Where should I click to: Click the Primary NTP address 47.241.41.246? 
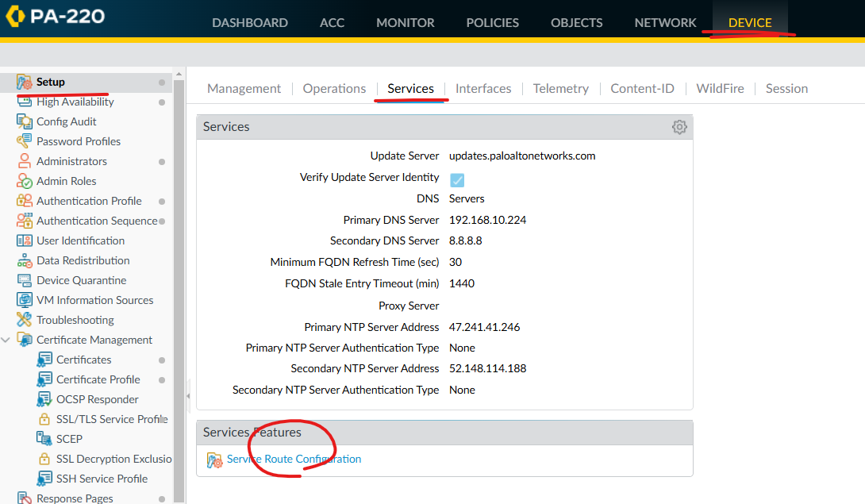click(484, 327)
